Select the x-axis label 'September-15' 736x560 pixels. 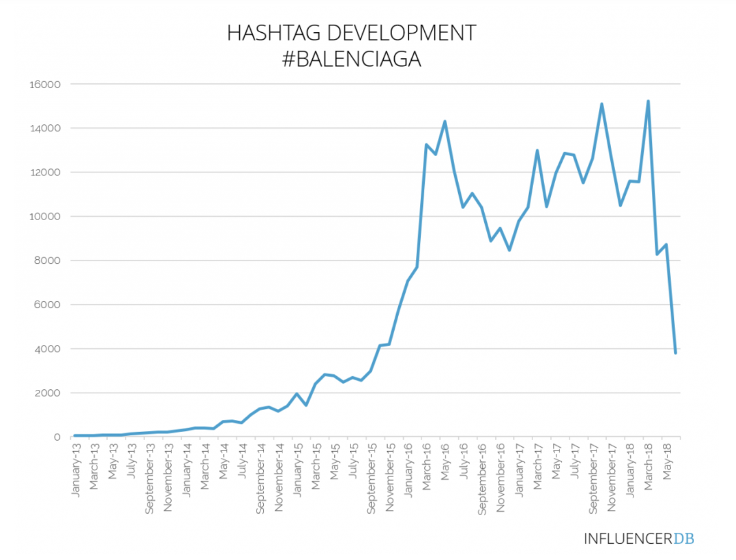(371, 478)
